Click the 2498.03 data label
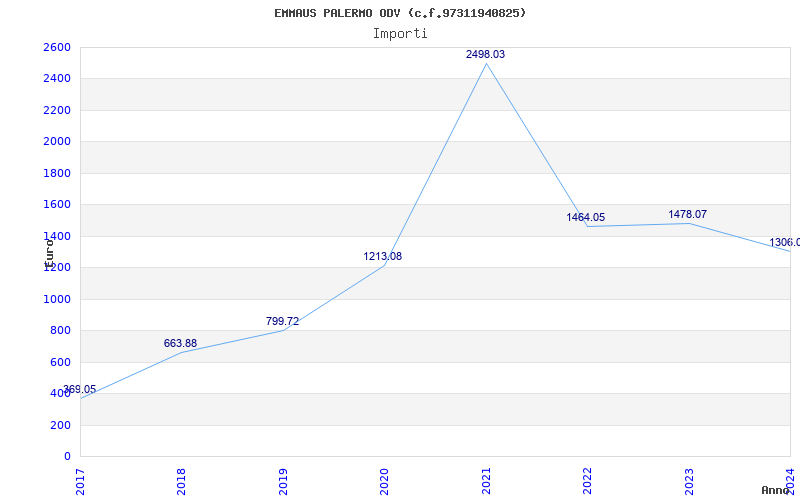Image resolution: width=800 pixels, height=500 pixels. click(x=485, y=55)
